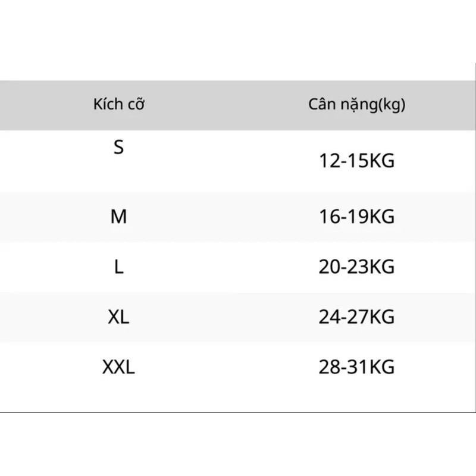
Task: Click the bottom border line of the table
Action: 238,412
